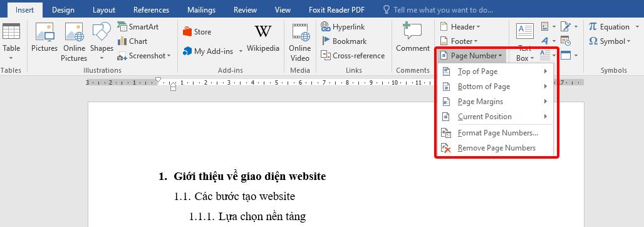This screenshot has height=227, width=644.
Task: Click the Object icon in Text group
Action: point(566,55)
